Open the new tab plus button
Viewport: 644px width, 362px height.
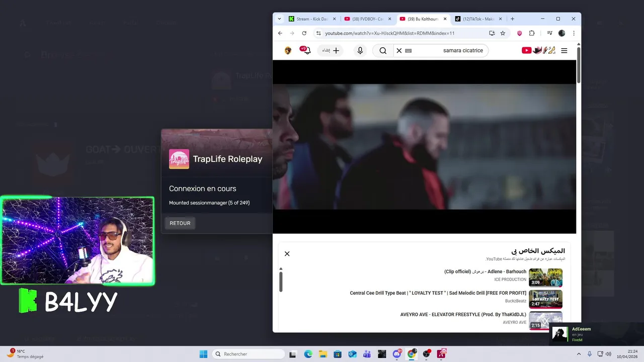tap(512, 19)
